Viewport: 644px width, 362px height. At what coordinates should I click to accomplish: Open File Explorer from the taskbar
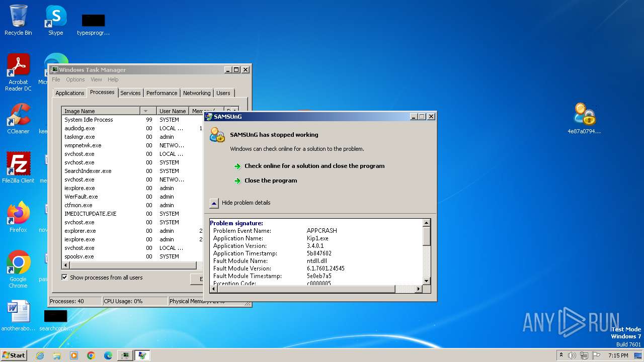[57, 355]
